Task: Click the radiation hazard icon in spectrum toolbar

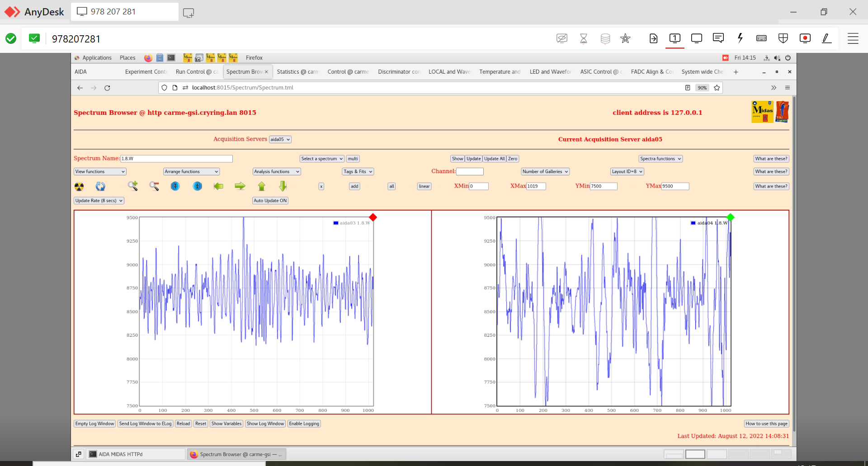Action: pyautogui.click(x=79, y=186)
